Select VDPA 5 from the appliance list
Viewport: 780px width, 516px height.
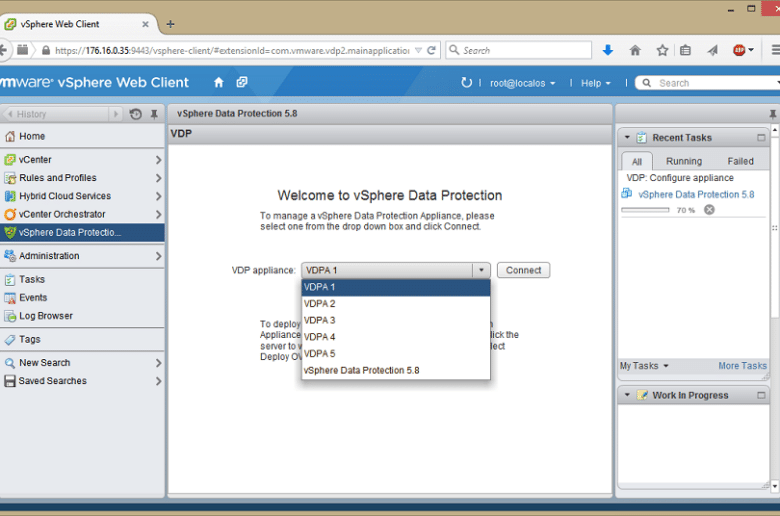[396, 354]
